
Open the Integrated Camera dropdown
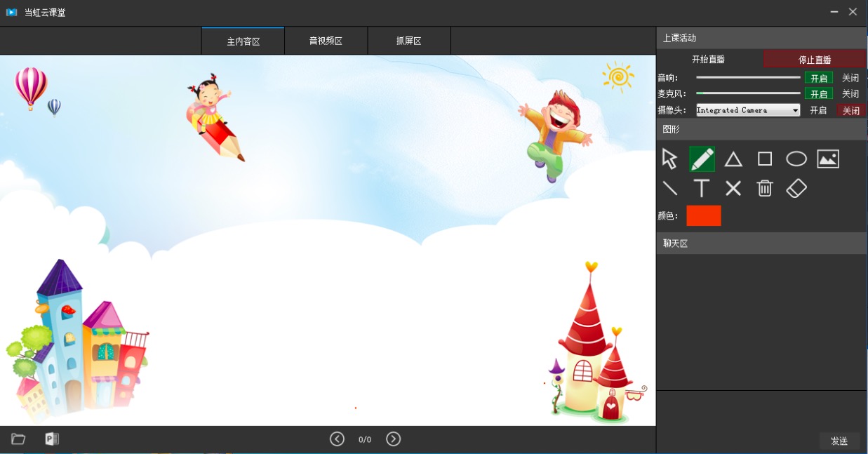pyautogui.click(x=748, y=110)
